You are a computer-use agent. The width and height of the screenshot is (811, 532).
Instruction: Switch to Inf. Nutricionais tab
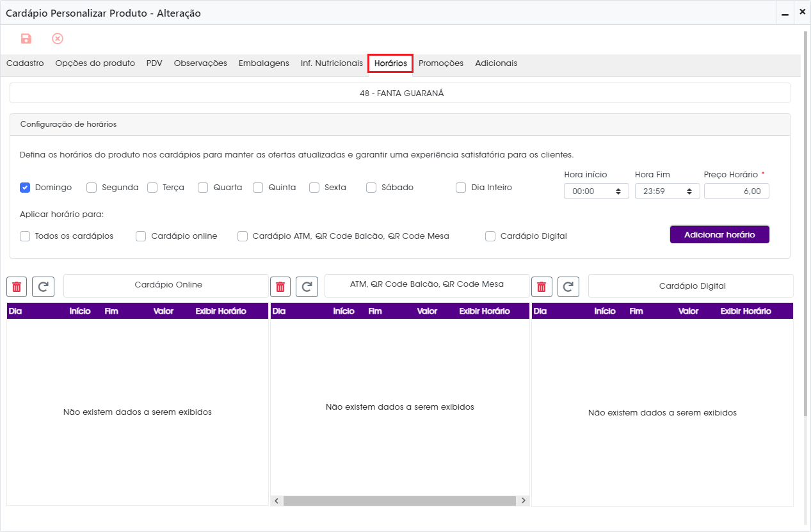[x=332, y=63]
